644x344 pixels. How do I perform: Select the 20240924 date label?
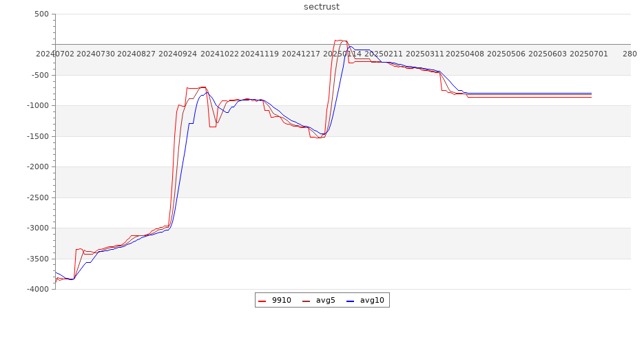pyautogui.click(x=178, y=54)
